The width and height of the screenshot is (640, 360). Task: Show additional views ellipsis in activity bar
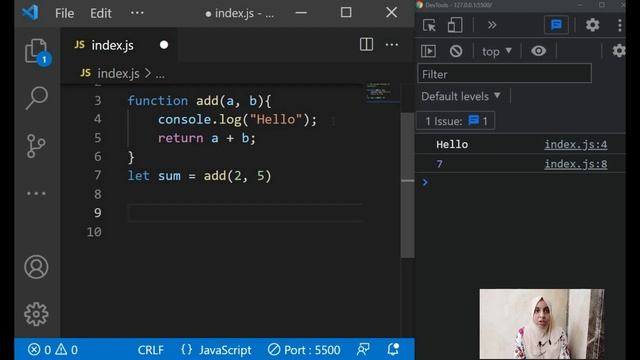click(36, 193)
